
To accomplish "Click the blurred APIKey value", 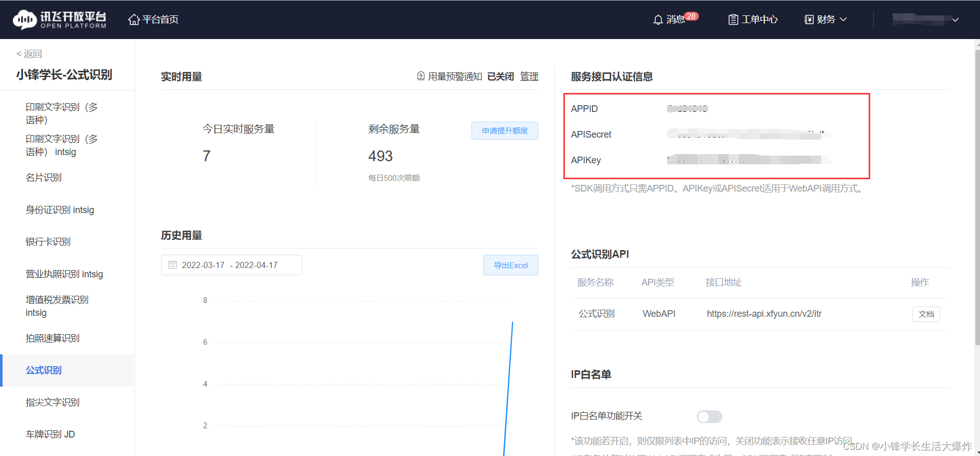I will pyautogui.click(x=749, y=160).
